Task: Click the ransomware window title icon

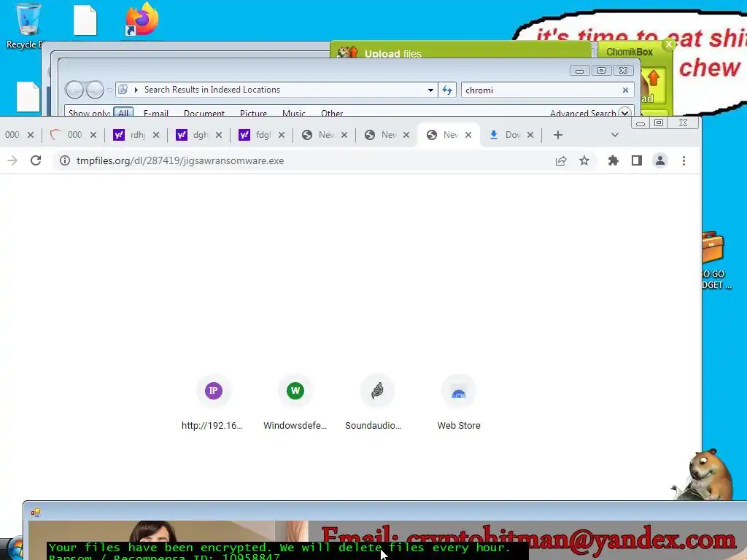Action: pyautogui.click(x=35, y=513)
